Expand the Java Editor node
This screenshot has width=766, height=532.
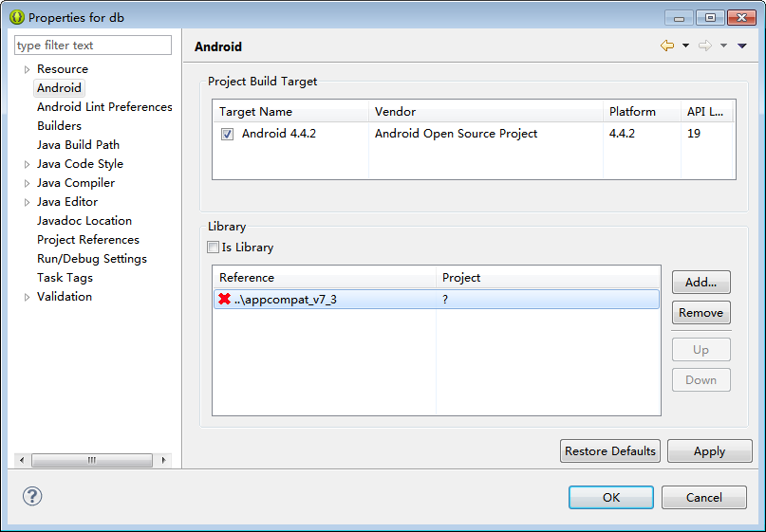tap(27, 203)
